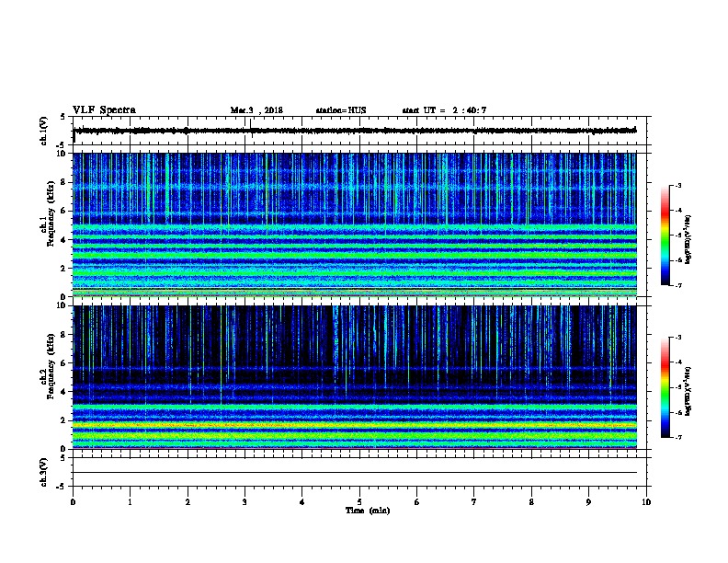
Task: Click the "station=HUS" label
Action: click(341, 110)
